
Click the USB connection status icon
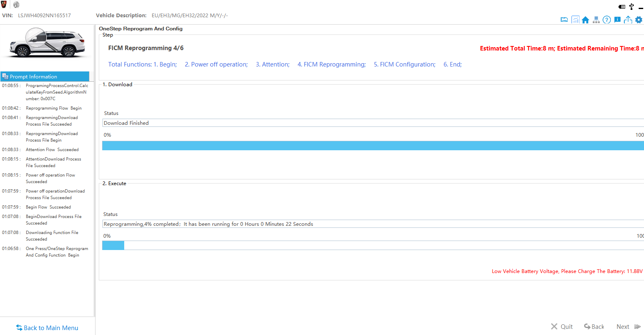click(632, 7)
